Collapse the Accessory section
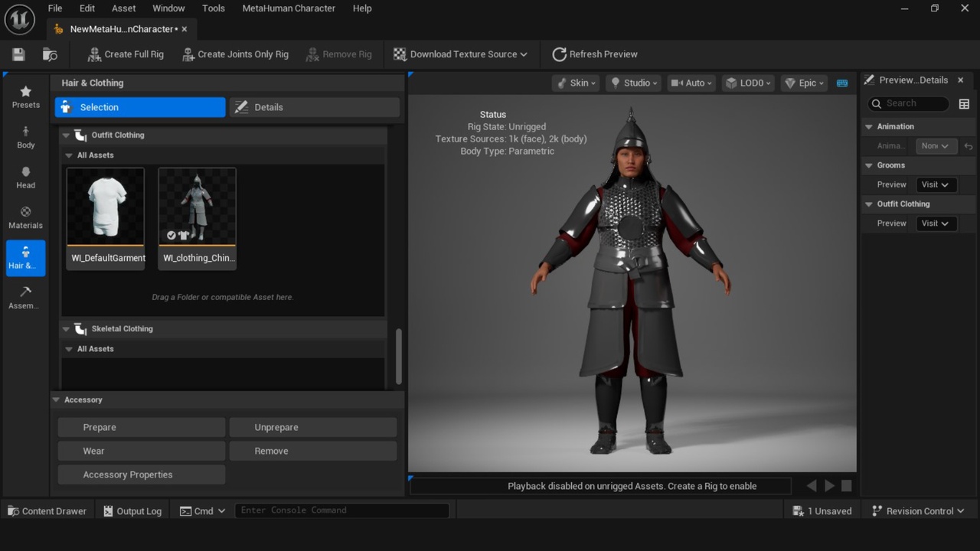This screenshot has width=980, height=551. [57, 400]
